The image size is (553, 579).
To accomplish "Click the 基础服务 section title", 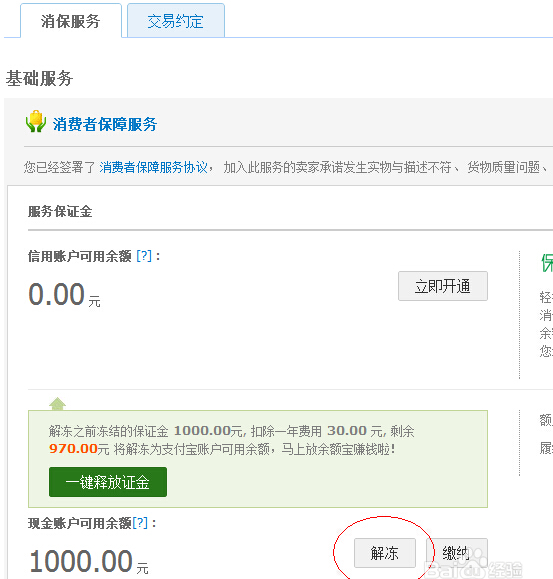I will coord(39,78).
